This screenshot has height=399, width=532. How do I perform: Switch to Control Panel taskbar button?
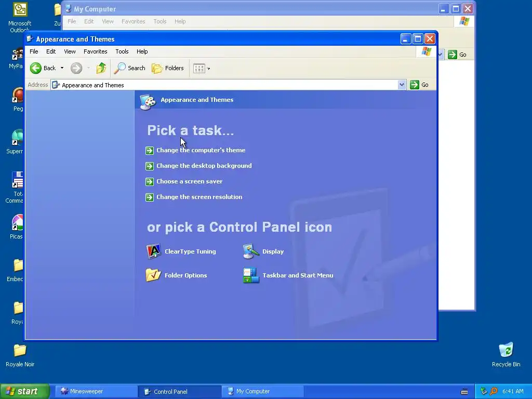click(179, 391)
